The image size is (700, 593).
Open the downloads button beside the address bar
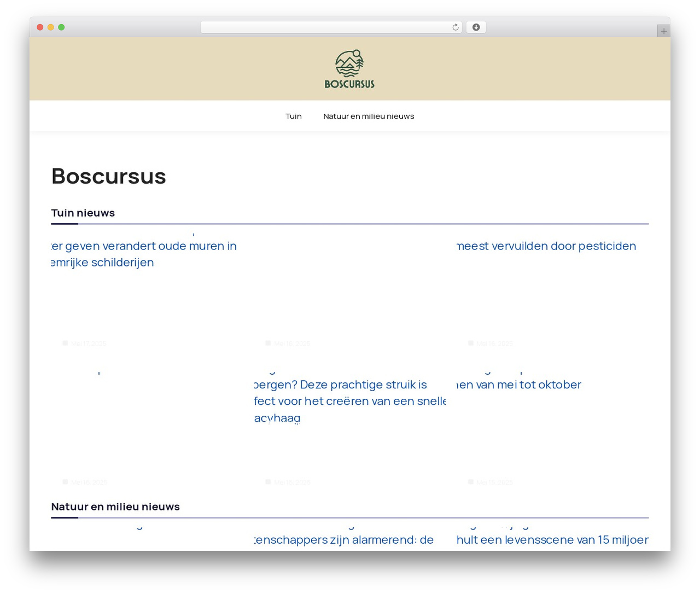[476, 27]
